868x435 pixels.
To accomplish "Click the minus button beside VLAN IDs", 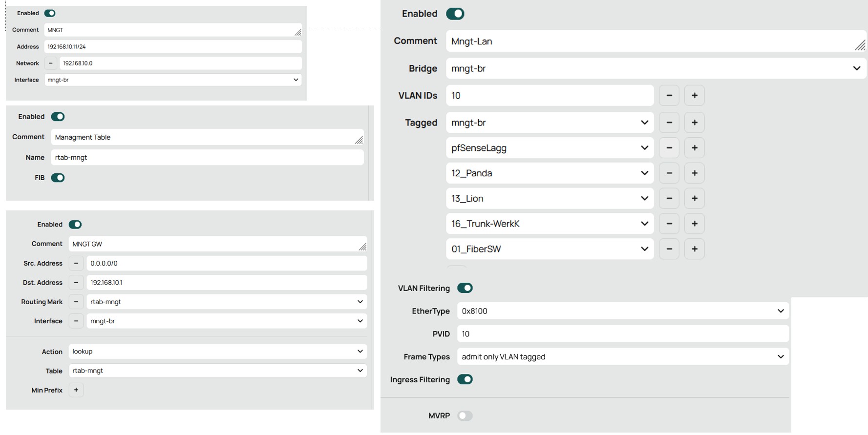I will point(669,95).
